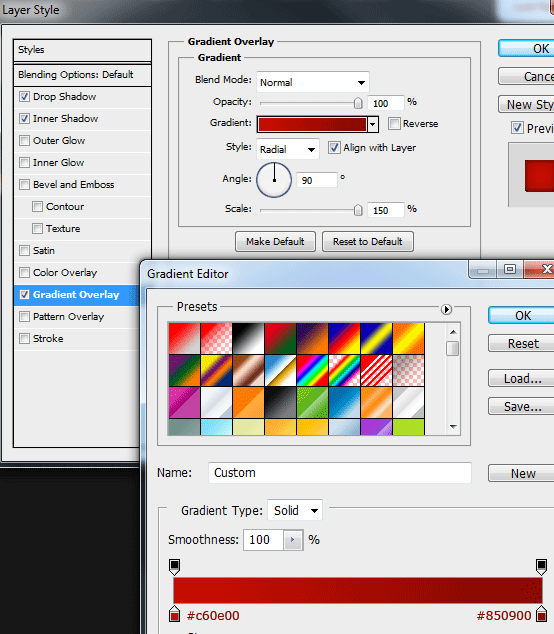Enable the Texture checkbox
This screenshot has height=634, width=554.
(37, 228)
